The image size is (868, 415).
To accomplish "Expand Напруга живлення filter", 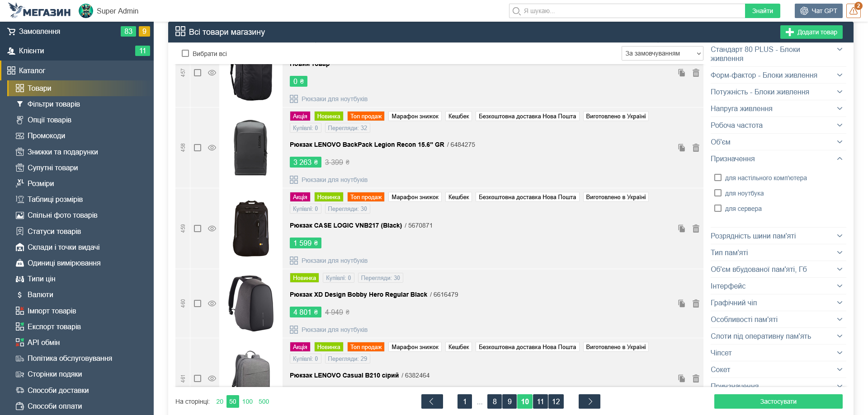I will pos(778,109).
